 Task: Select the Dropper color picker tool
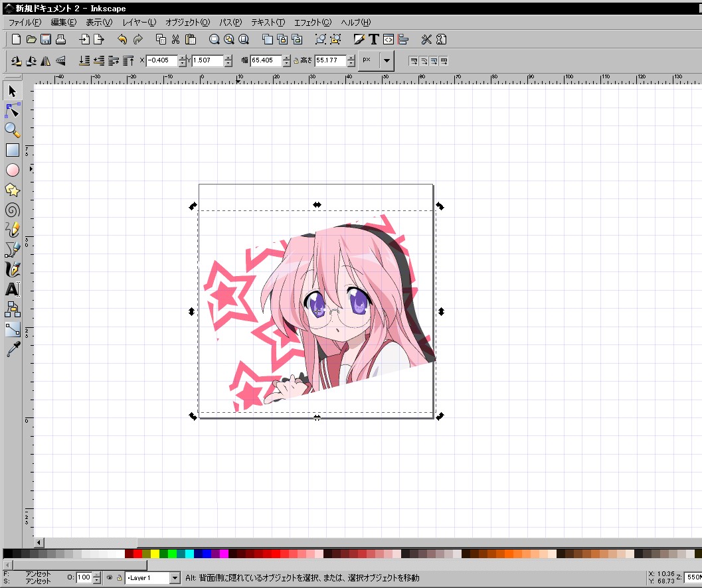pyautogui.click(x=12, y=349)
